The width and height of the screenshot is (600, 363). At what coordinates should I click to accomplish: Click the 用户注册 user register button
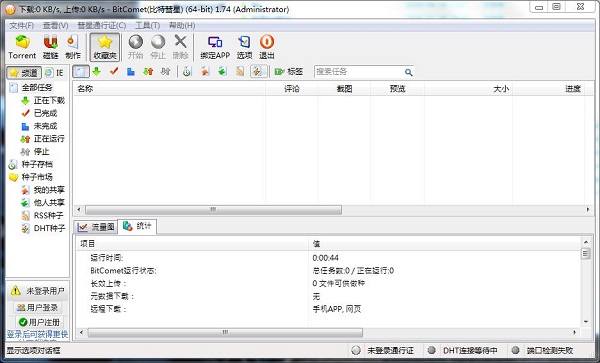pyautogui.click(x=39, y=322)
